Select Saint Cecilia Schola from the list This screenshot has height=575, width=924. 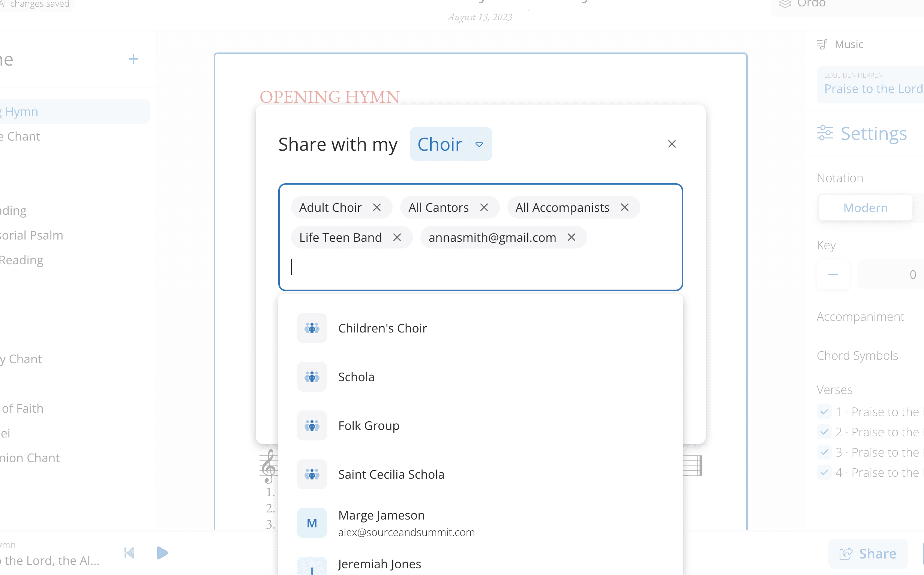(391, 475)
